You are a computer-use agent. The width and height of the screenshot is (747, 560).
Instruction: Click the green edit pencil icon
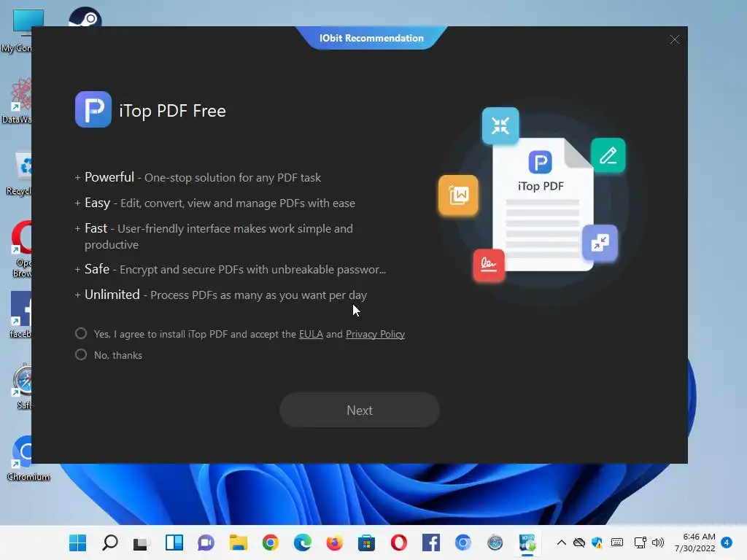[x=608, y=155]
